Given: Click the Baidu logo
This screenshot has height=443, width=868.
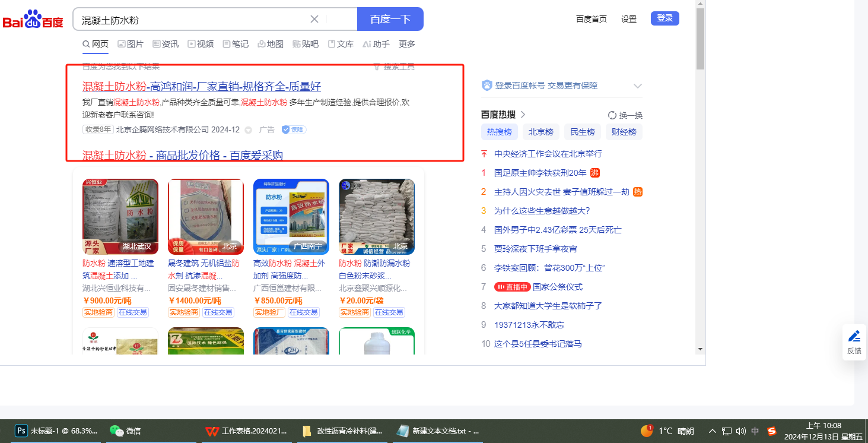Looking at the screenshot, I should coord(33,20).
